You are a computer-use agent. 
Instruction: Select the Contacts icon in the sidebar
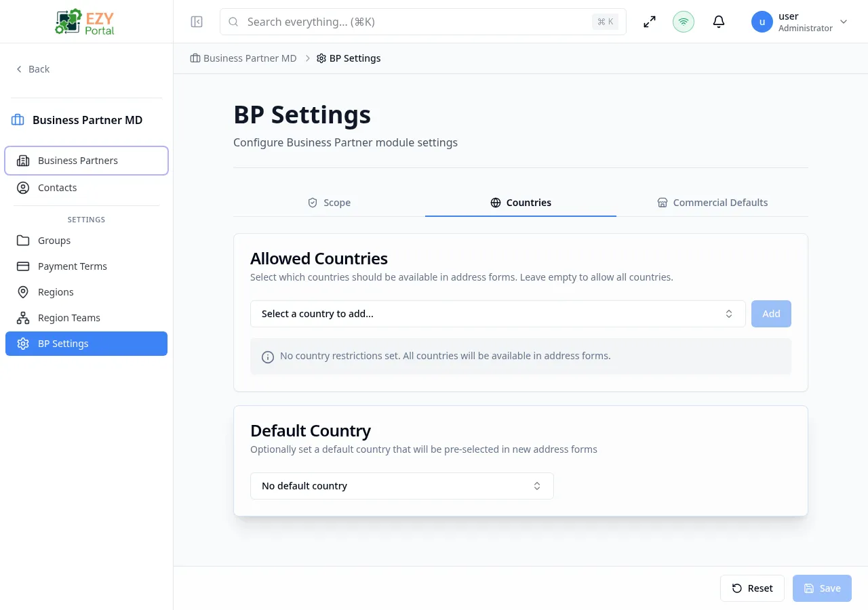click(23, 188)
